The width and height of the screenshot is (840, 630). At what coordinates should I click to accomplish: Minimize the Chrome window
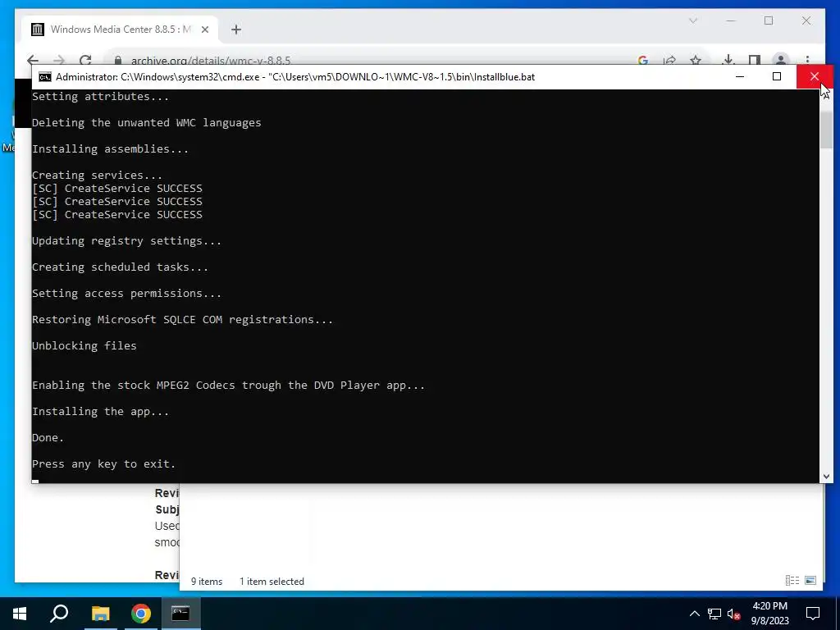731,21
